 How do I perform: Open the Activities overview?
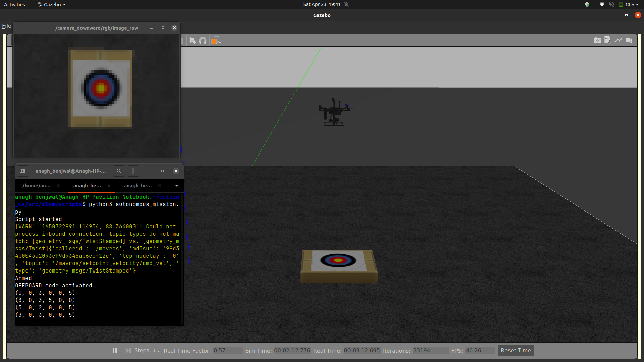coord(14,4)
